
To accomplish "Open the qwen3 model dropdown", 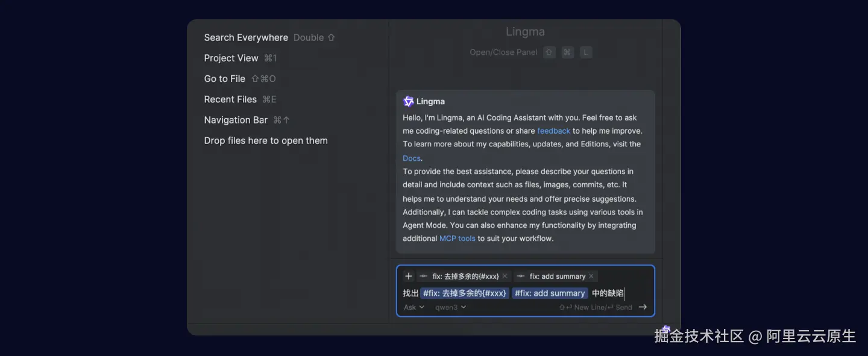I will pos(451,307).
